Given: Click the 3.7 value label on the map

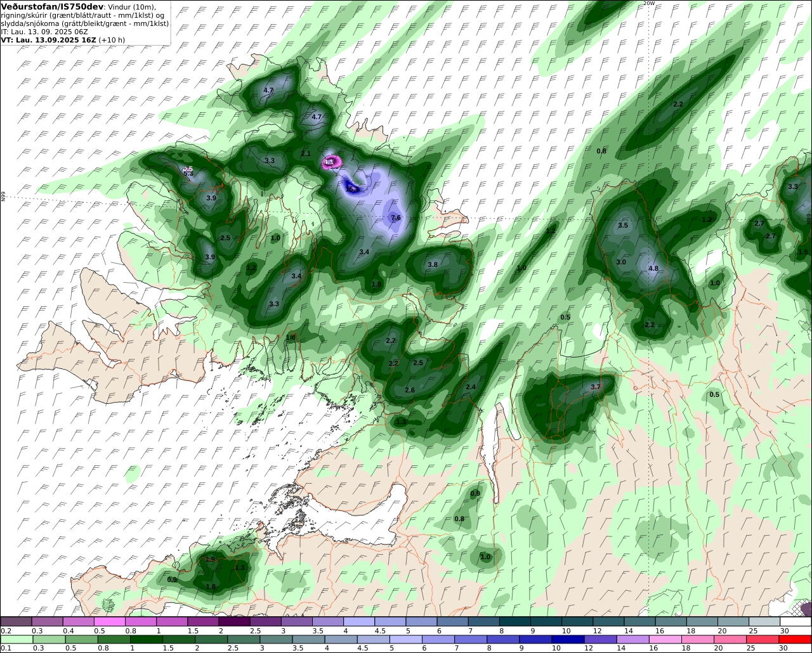Looking at the screenshot, I should pyautogui.click(x=595, y=387).
